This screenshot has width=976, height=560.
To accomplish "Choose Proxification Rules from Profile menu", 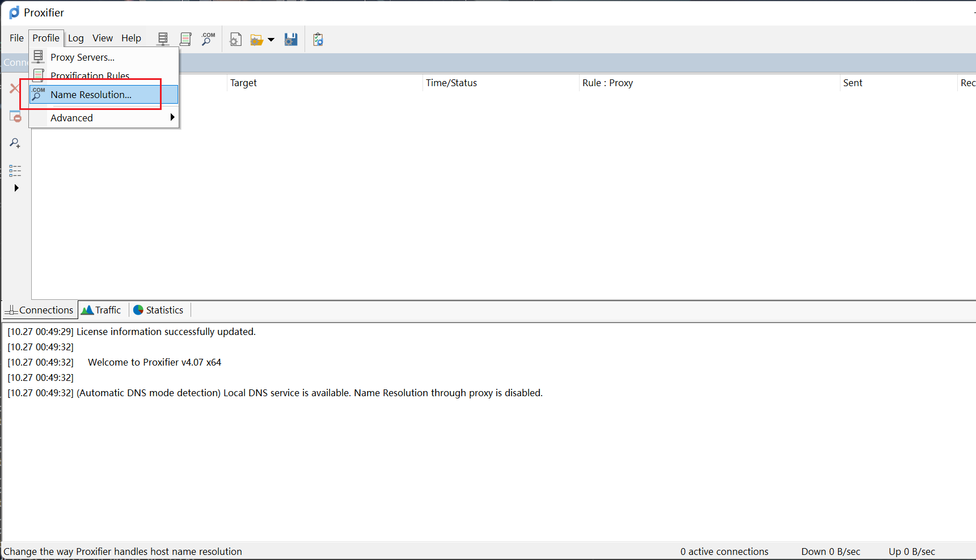I will 104,75.
